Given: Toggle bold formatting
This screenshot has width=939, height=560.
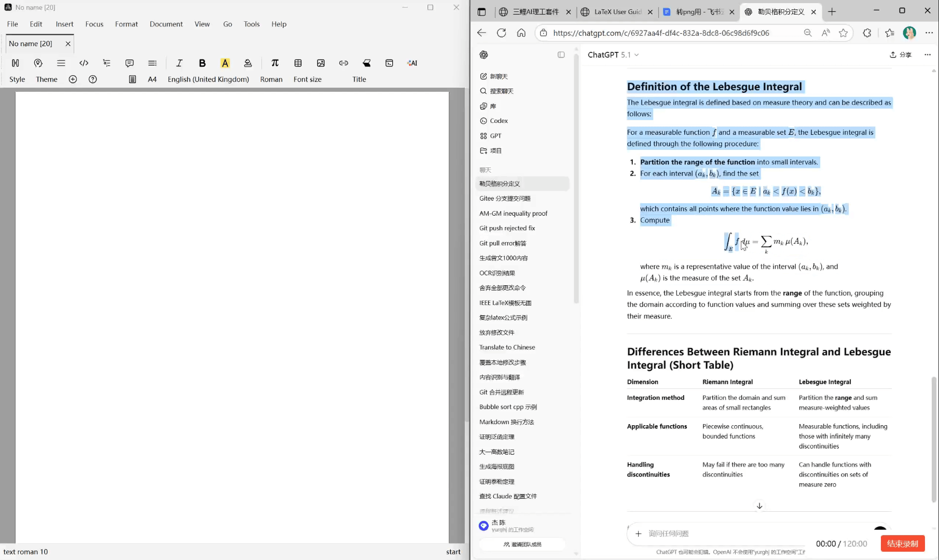Looking at the screenshot, I should (x=202, y=63).
